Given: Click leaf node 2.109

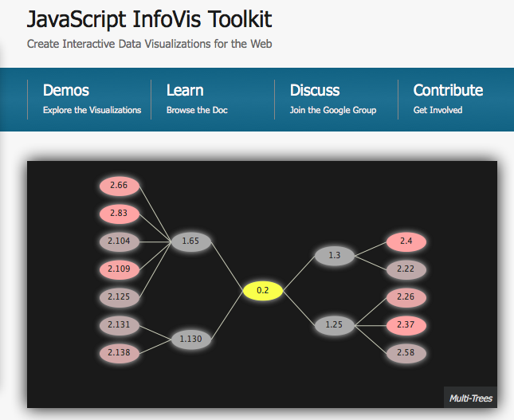Looking at the screenshot, I should pos(120,269).
